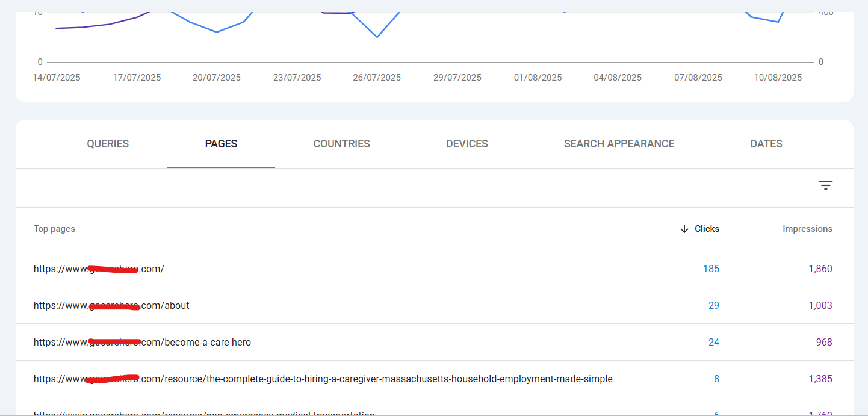This screenshot has width=868, height=416.
Task: Click the Top pages column header
Action: click(x=54, y=229)
